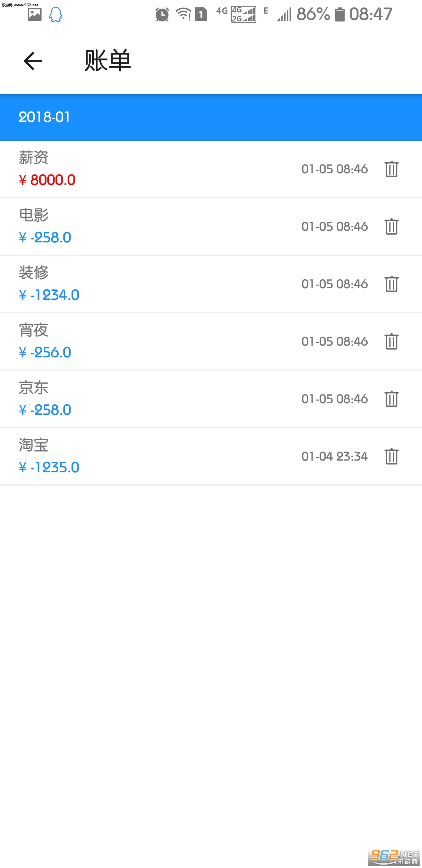Tap the gallery image icon in status bar
The height and width of the screenshot is (868, 422).
[x=35, y=14]
